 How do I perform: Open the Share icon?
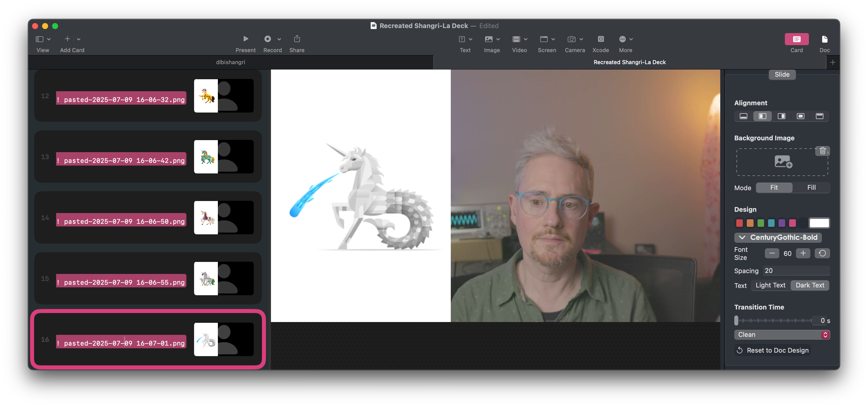point(297,39)
